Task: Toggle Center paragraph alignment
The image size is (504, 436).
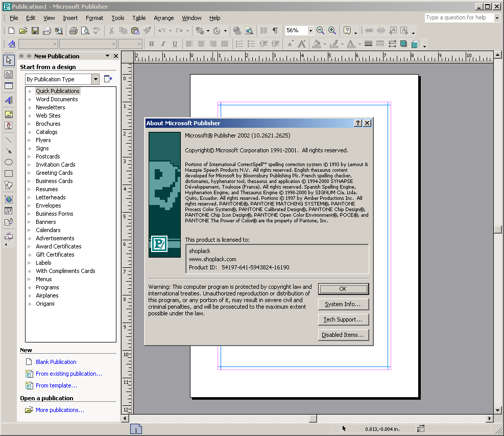Action: coord(201,44)
